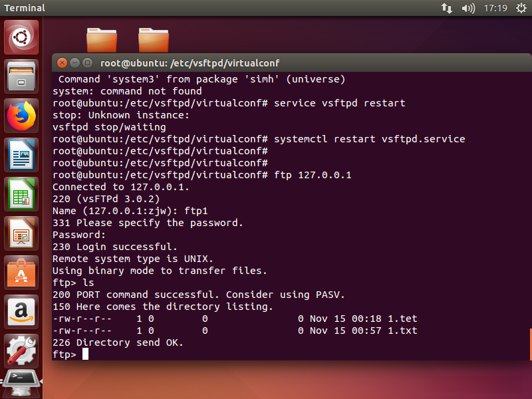Click the '200 PORT command successful' line
Screen dimensions: 532x399
pos(198,295)
